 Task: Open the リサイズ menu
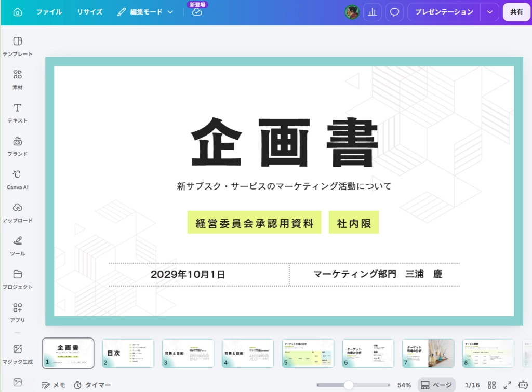click(89, 12)
